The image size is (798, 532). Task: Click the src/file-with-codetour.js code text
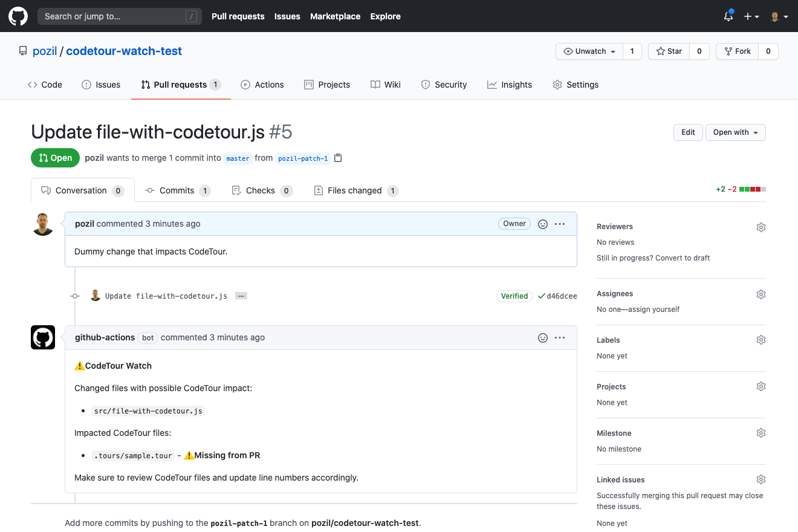pyautogui.click(x=148, y=411)
